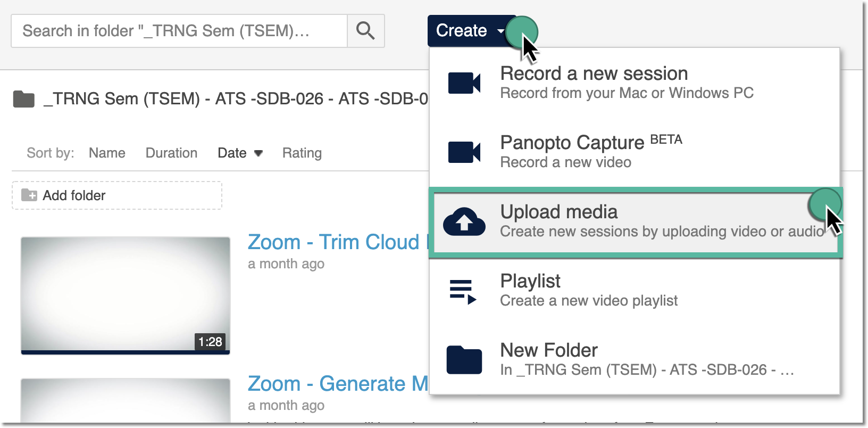Click the Search in folder input field
Screen dimensions: 868x428
tap(179, 31)
